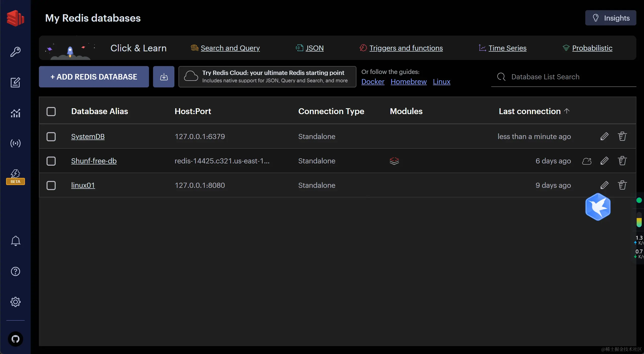The height and width of the screenshot is (354, 644).
Task: Open the GitHub icon in sidebar
Action: point(15,339)
